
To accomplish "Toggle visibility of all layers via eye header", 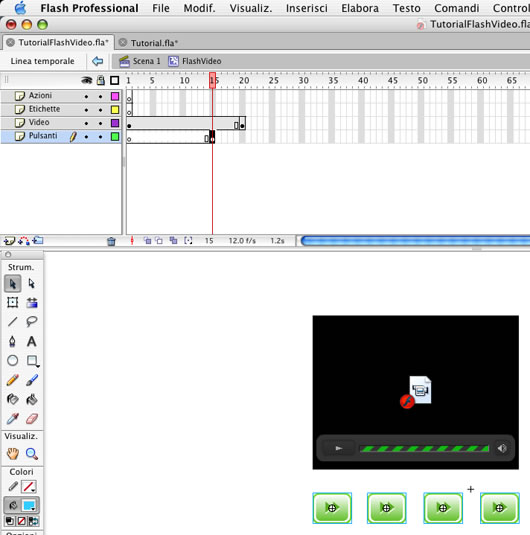I will [x=87, y=81].
